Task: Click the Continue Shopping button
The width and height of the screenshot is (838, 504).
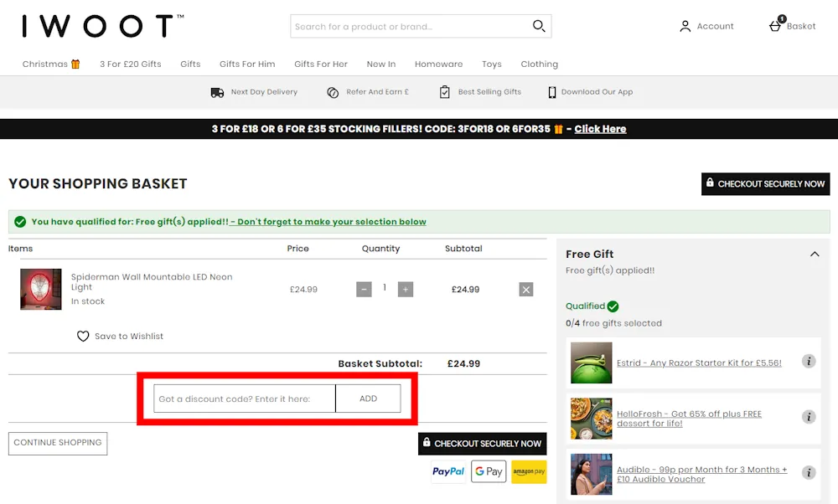Action: click(x=58, y=443)
